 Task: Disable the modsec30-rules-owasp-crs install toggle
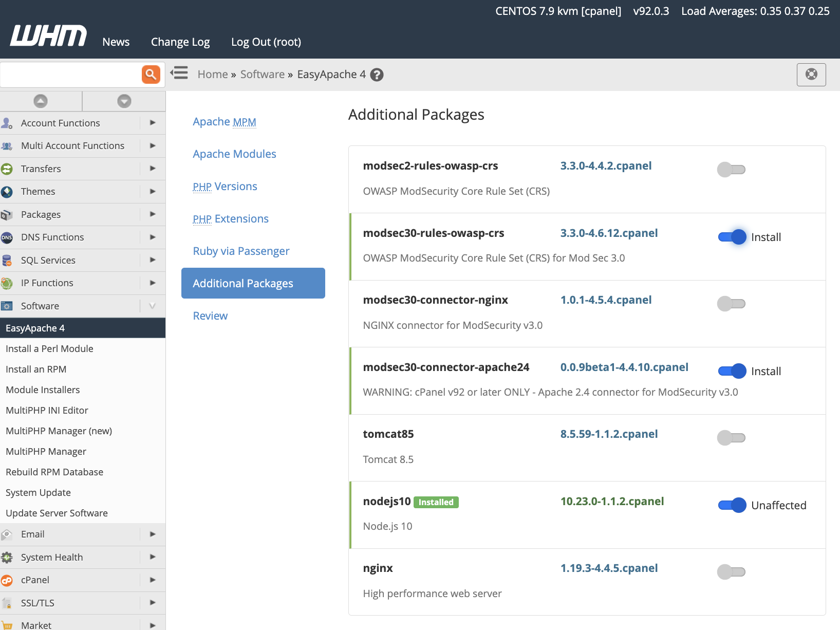coord(731,237)
